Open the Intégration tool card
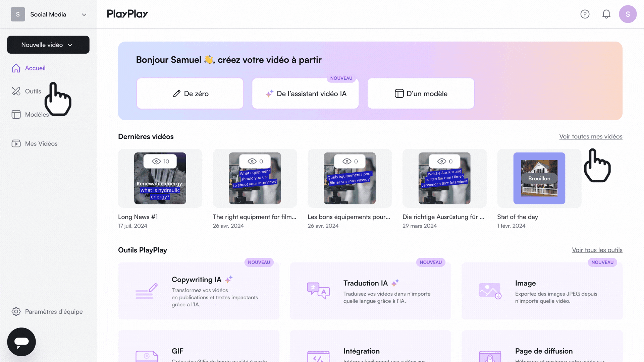 [x=370, y=346]
